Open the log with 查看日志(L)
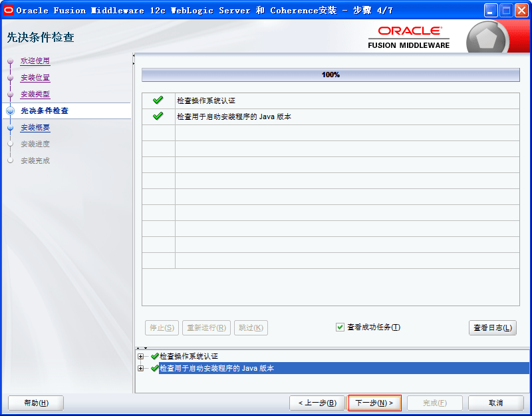This screenshot has width=532, height=416. (x=493, y=327)
